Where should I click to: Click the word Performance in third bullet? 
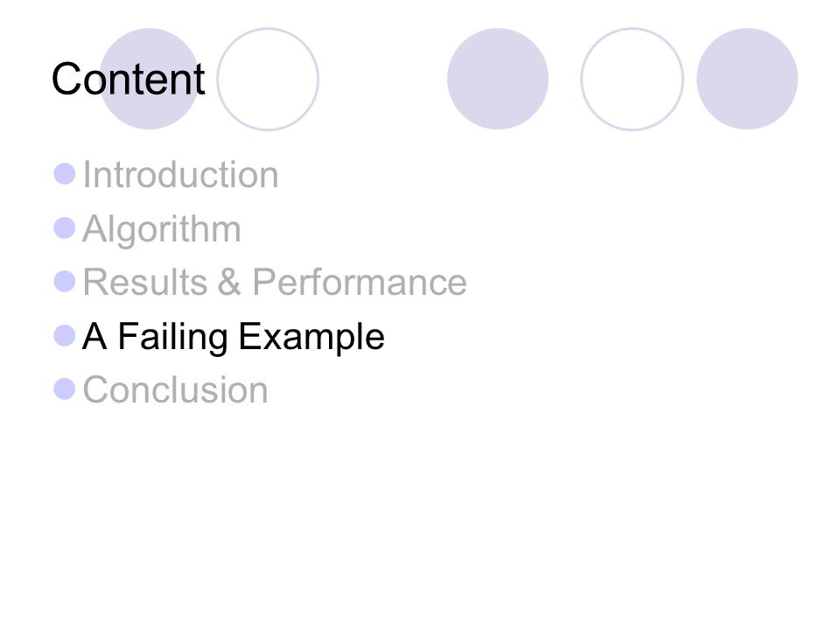coord(360,282)
